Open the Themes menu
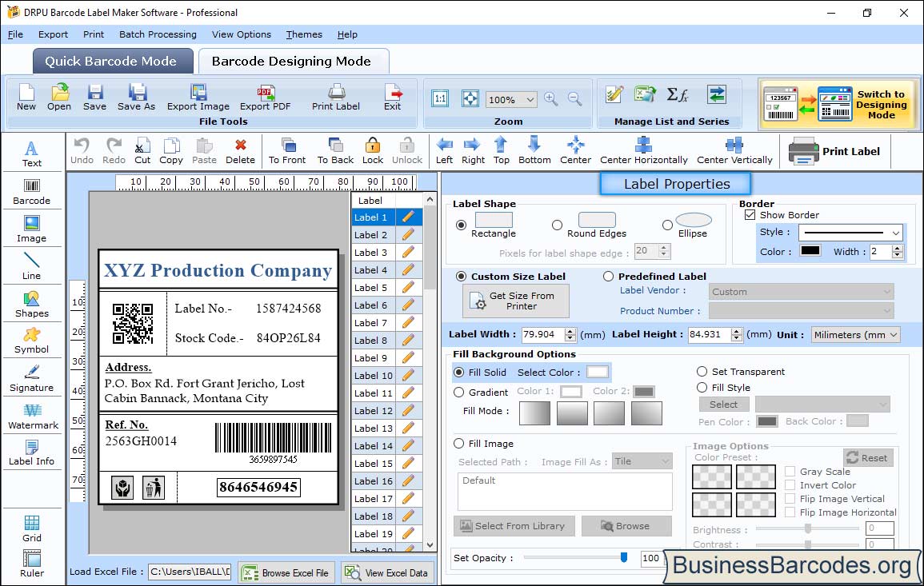The width and height of the screenshot is (924, 586). pyautogui.click(x=304, y=34)
